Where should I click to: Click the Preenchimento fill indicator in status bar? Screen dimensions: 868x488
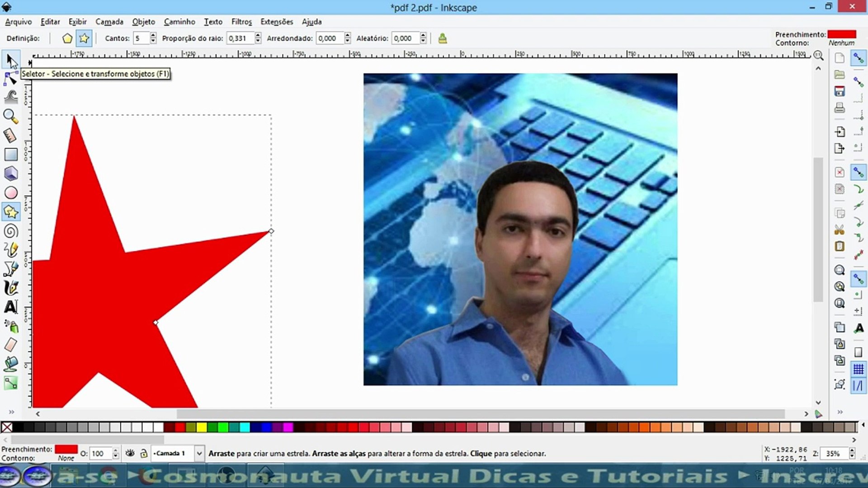[x=66, y=449]
